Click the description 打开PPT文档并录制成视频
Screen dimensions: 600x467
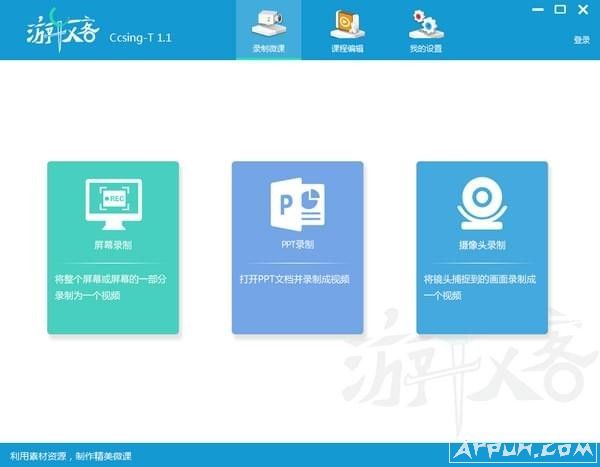pyautogui.click(x=295, y=279)
